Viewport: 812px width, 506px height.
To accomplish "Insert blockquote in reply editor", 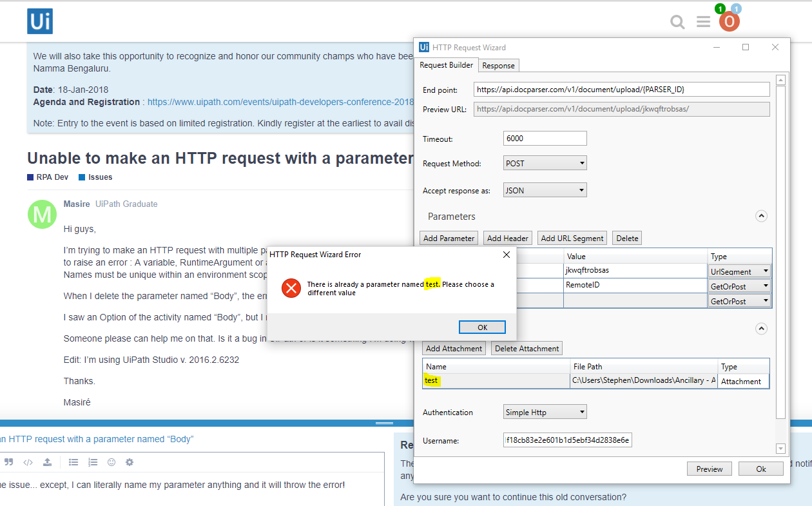I will [x=9, y=462].
